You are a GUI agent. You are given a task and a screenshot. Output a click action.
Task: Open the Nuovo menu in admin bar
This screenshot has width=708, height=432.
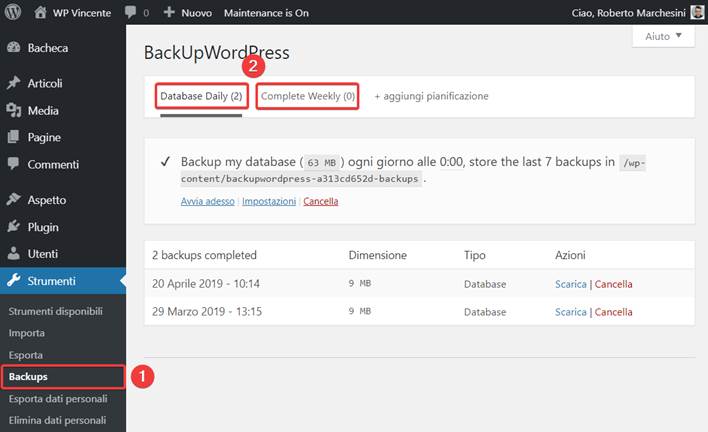(196, 13)
